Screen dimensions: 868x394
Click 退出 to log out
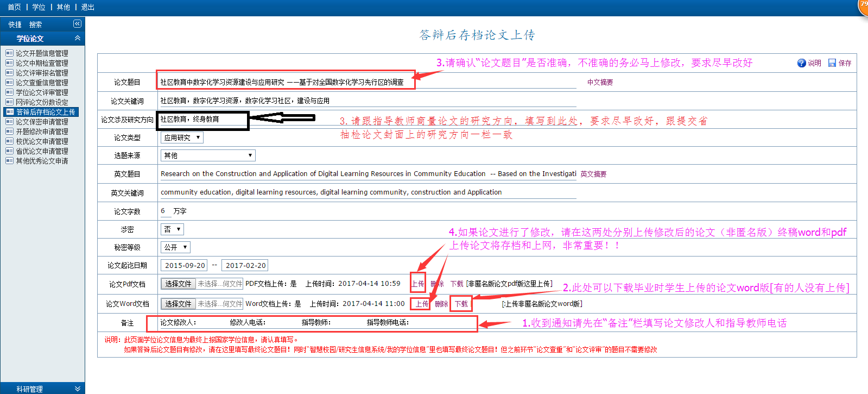87,7
